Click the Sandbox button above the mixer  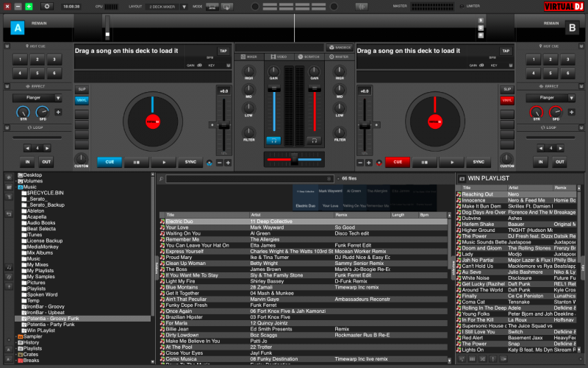click(340, 47)
